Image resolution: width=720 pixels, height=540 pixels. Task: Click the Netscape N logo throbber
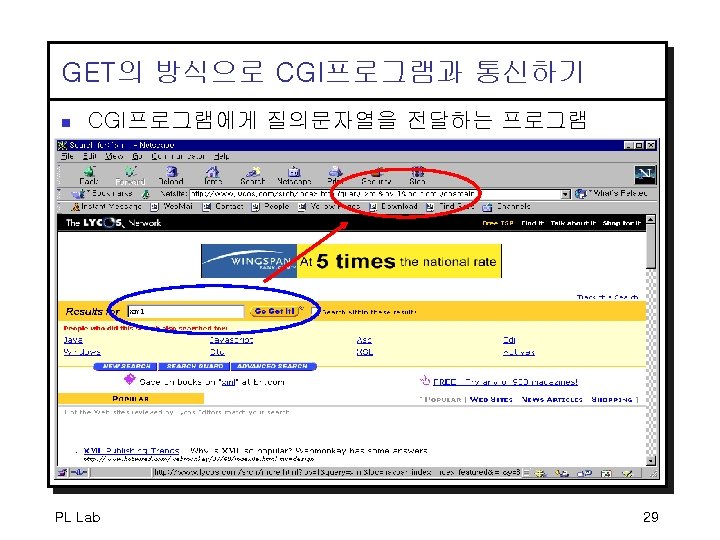645,174
